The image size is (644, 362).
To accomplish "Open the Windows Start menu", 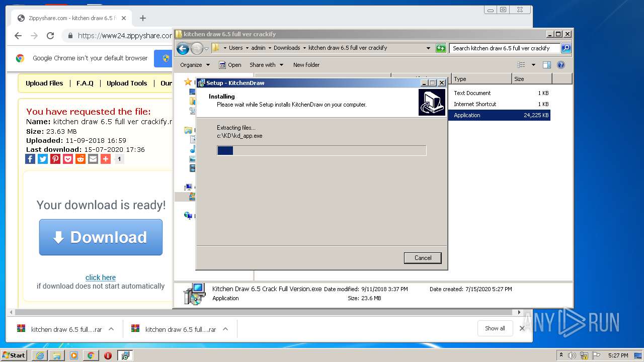I will tap(14, 355).
